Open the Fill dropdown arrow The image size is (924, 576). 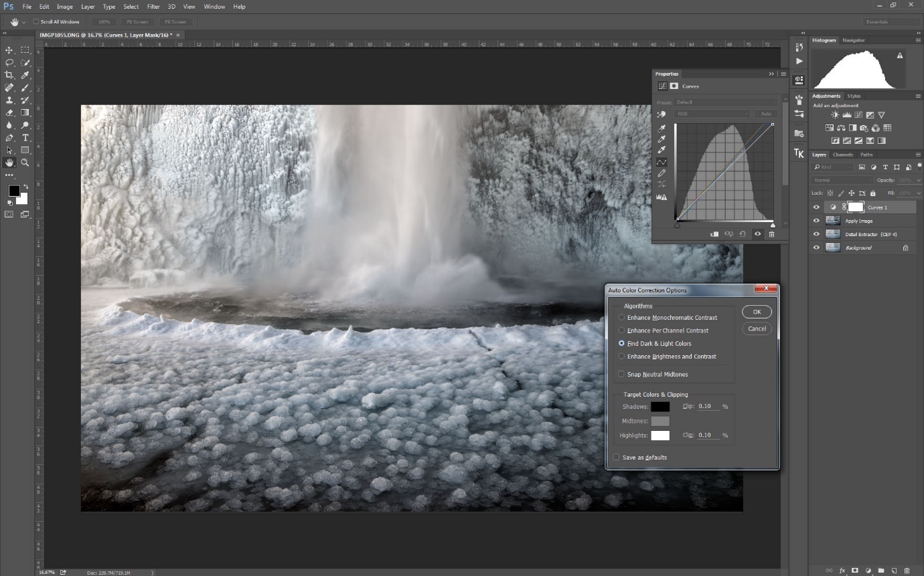click(919, 193)
